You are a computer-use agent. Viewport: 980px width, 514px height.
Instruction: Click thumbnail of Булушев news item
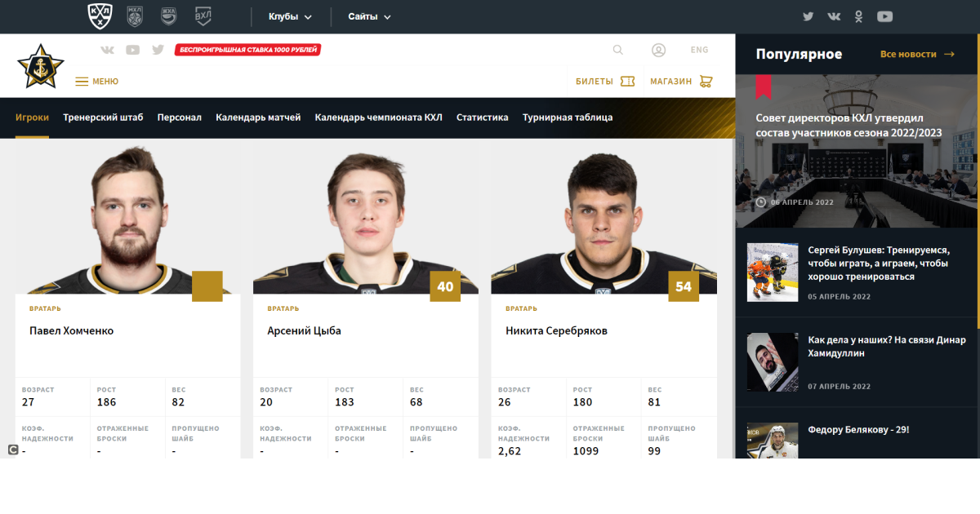773,273
